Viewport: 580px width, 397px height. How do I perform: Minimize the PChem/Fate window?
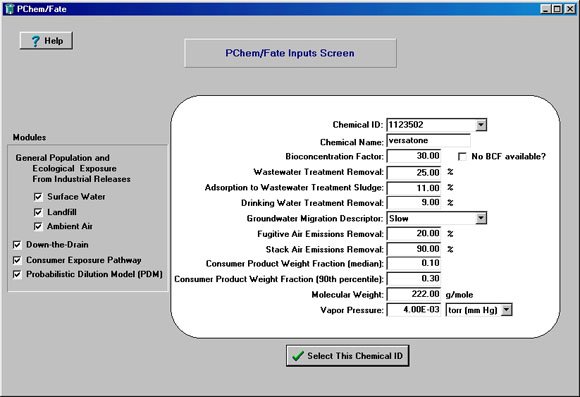545,9
